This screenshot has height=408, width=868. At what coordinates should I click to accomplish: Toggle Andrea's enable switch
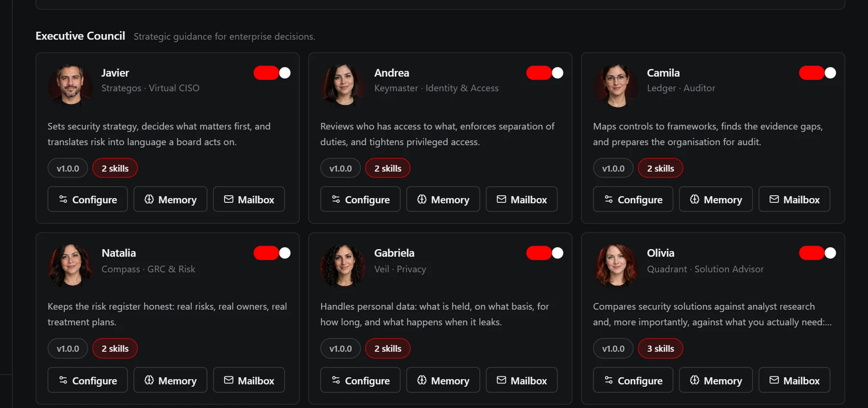pyautogui.click(x=545, y=73)
